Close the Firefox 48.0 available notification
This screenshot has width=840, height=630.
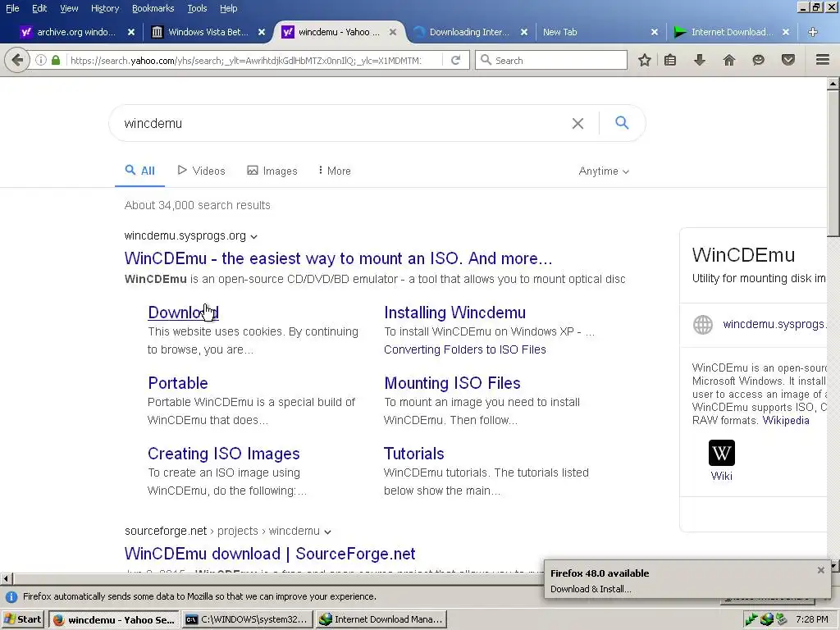pyautogui.click(x=820, y=571)
